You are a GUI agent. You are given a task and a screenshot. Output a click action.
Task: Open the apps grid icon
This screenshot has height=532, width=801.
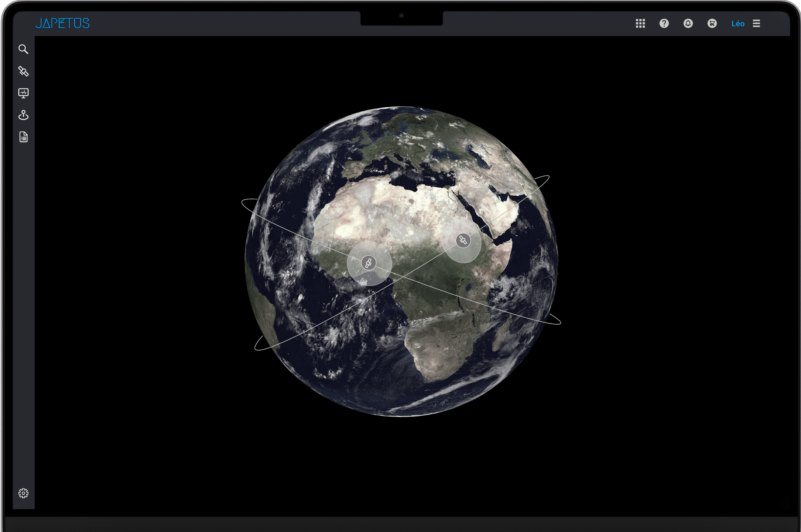coord(640,23)
